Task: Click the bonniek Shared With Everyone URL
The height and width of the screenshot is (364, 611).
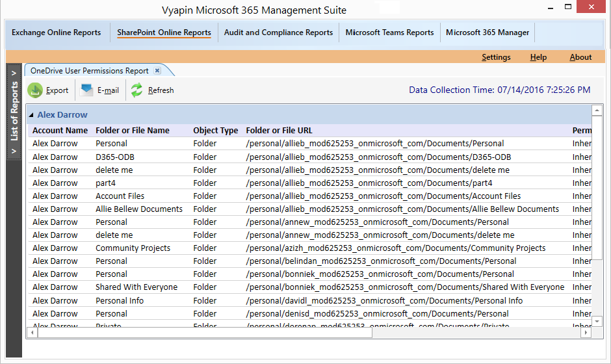Action: [x=405, y=287]
